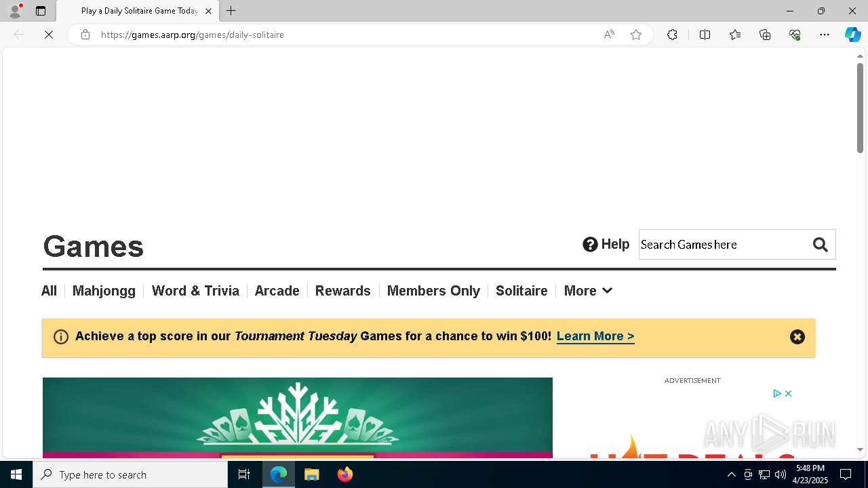Image resolution: width=868 pixels, height=488 pixels.
Task: Dismiss the Tournament Tuesday banner
Action: coord(797,337)
